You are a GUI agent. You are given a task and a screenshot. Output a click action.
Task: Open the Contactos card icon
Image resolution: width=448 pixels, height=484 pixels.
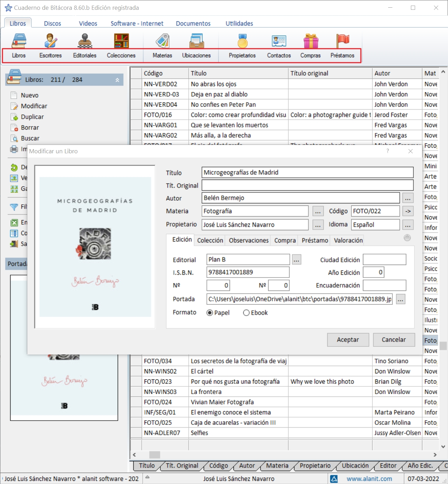point(279,41)
